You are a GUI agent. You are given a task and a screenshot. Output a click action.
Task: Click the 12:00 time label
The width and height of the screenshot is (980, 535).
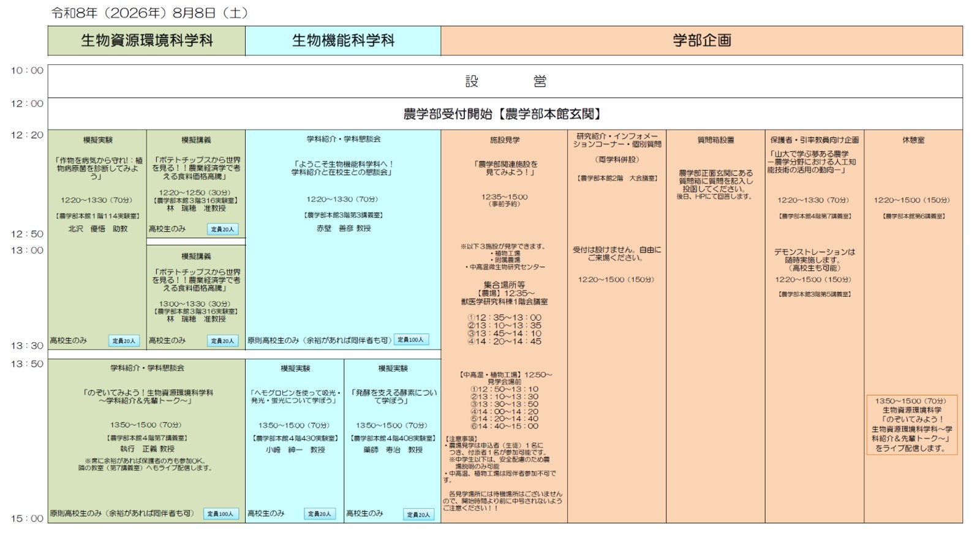(x=27, y=103)
